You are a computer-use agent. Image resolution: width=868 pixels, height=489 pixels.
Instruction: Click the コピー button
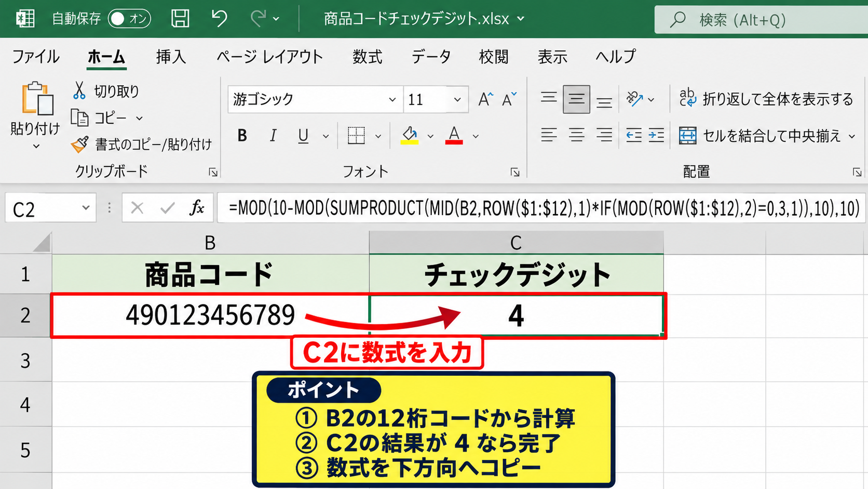(99, 118)
